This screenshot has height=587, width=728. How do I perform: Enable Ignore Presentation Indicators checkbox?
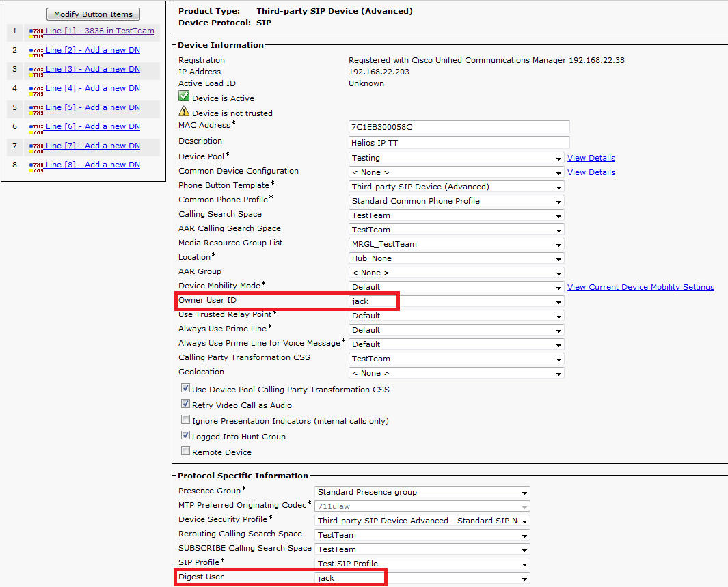tap(185, 420)
